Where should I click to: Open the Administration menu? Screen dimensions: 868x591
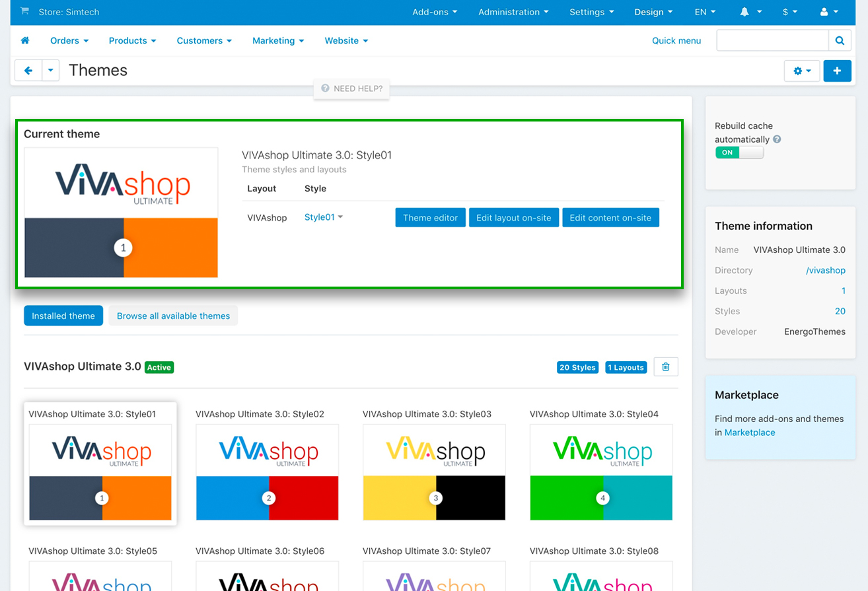tap(513, 12)
